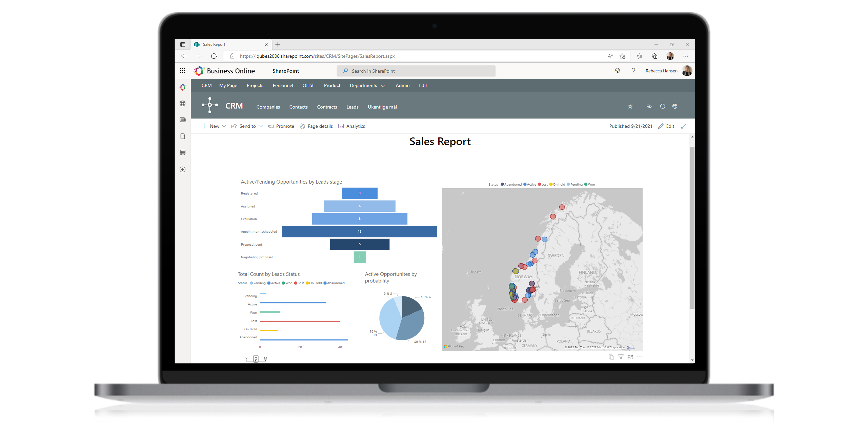Open the News icon in left rail
This screenshot has width=868, height=434.
pyautogui.click(x=183, y=120)
